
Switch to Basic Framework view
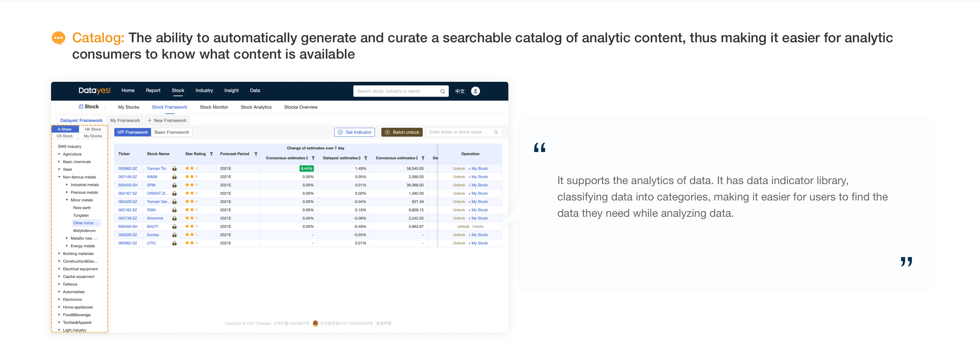[171, 132]
